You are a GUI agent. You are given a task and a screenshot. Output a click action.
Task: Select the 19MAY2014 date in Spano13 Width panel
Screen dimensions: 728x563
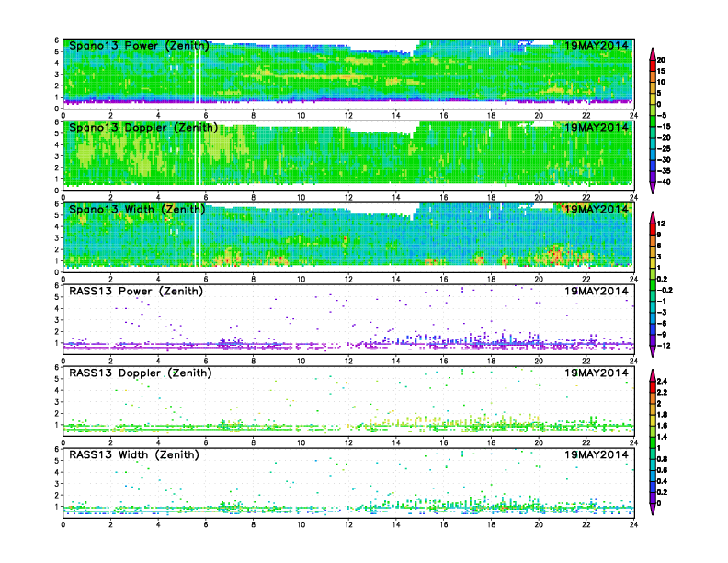coord(597,209)
